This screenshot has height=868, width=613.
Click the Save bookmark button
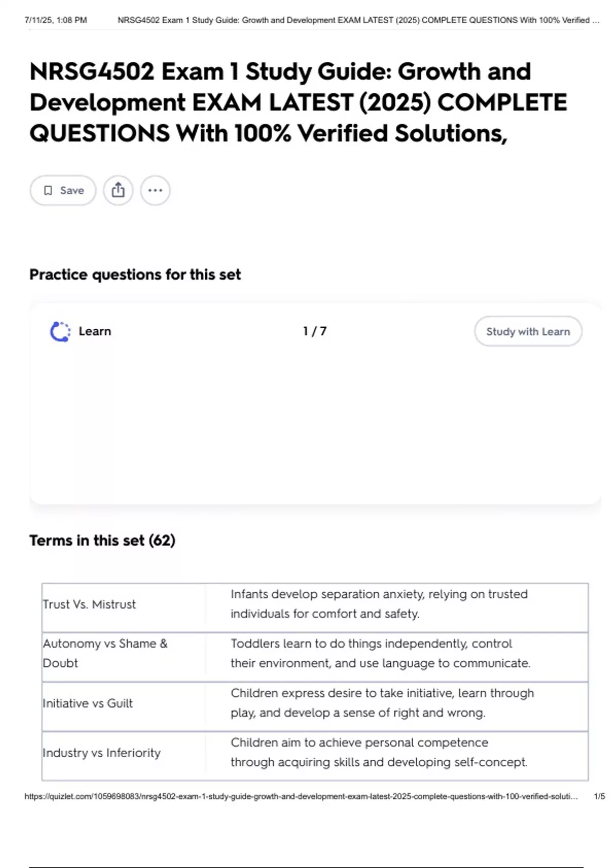click(63, 190)
